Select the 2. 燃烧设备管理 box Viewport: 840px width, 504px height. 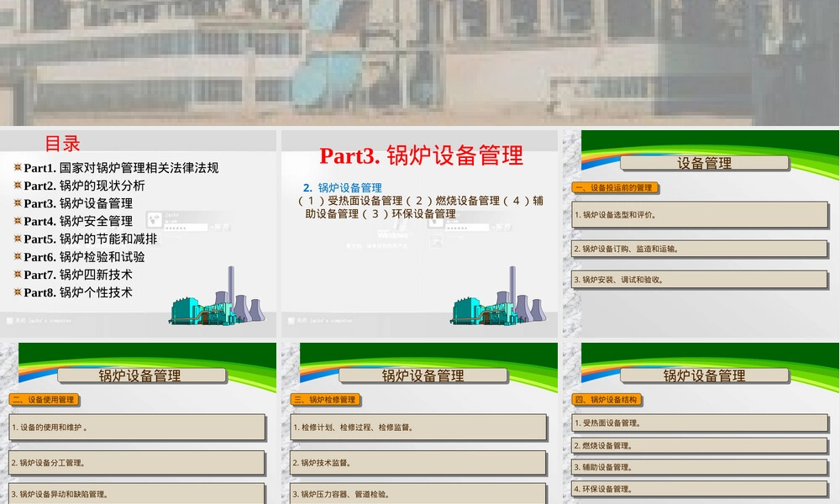tap(700, 445)
